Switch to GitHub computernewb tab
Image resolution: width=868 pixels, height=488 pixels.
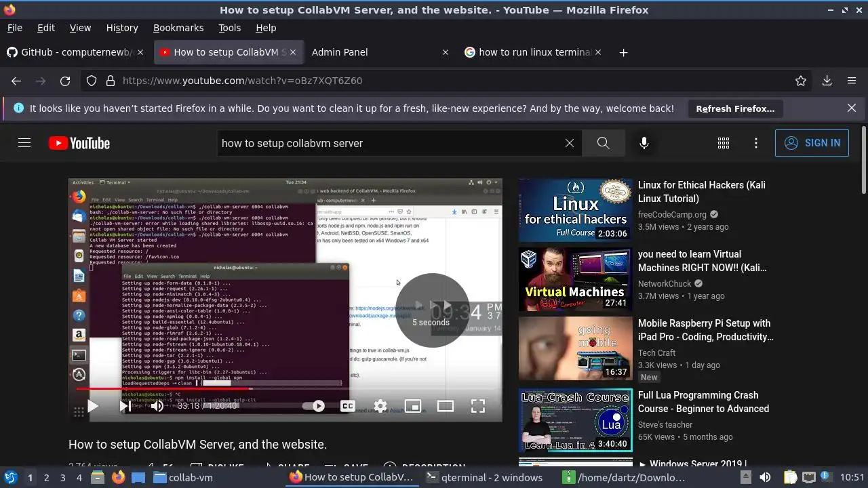click(75, 52)
